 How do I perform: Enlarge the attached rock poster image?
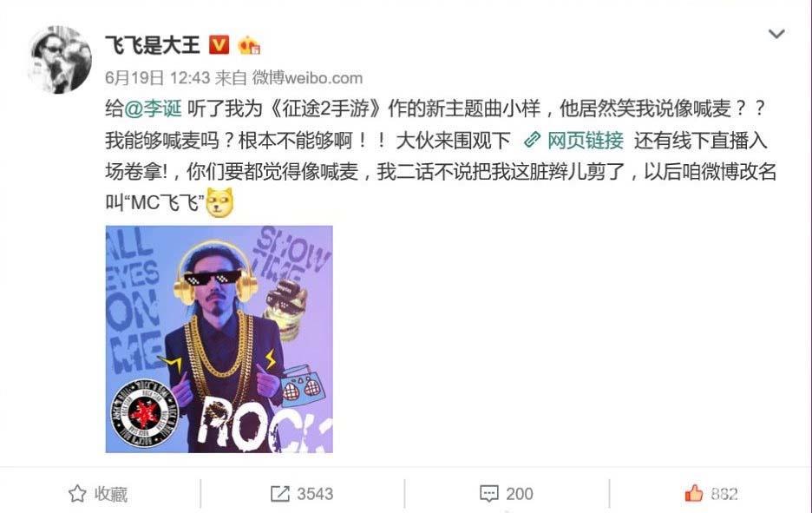pos(219,339)
